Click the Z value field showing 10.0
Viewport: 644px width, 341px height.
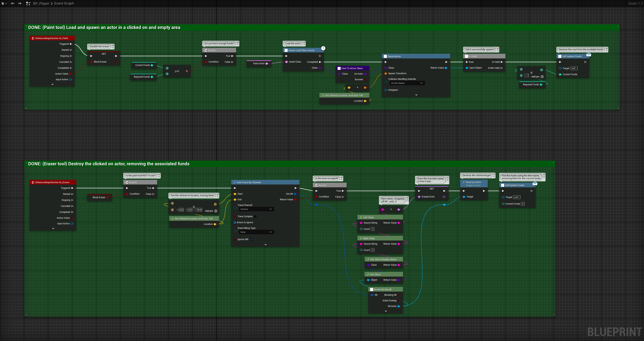point(199,210)
